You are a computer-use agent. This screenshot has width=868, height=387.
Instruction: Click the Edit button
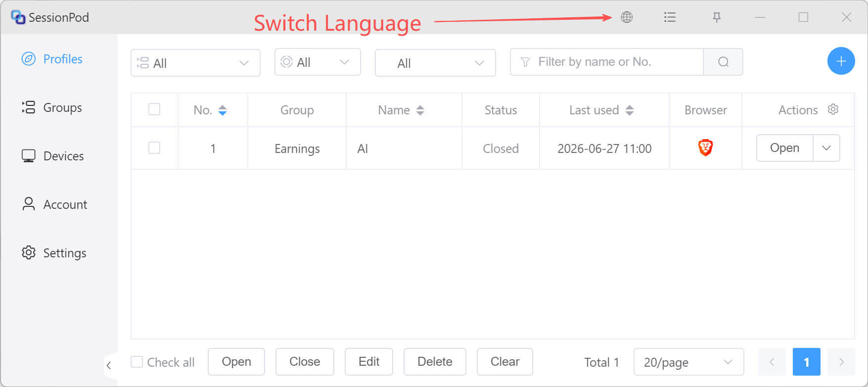369,362
